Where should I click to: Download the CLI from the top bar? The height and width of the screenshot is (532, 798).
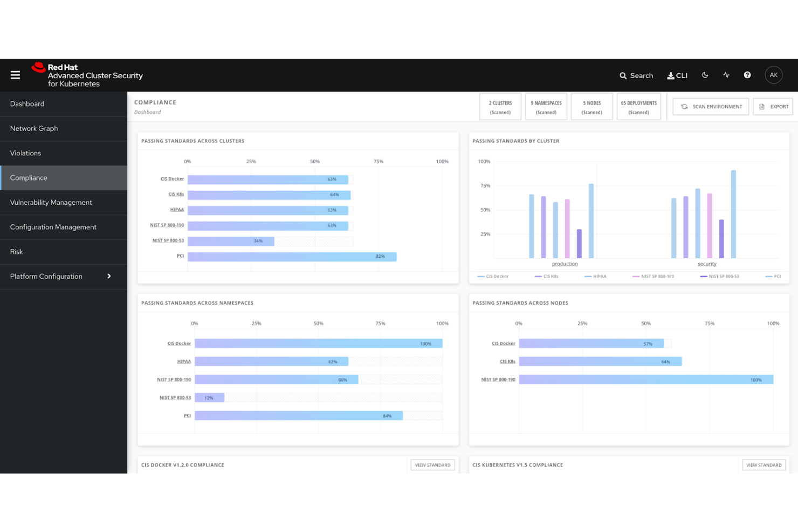677,75
